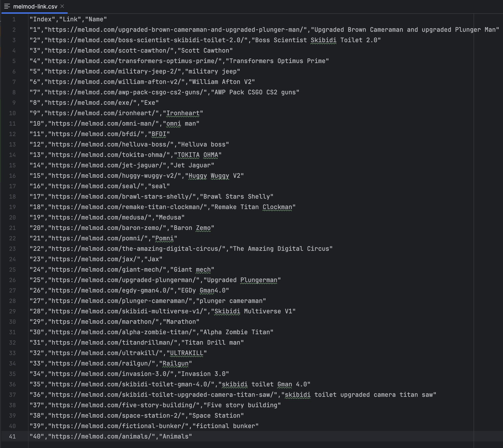Viewport: 503px width, 448px height.
Task: Click the the-amazing-digital-circus link
Action: click(x=137, y=249)
